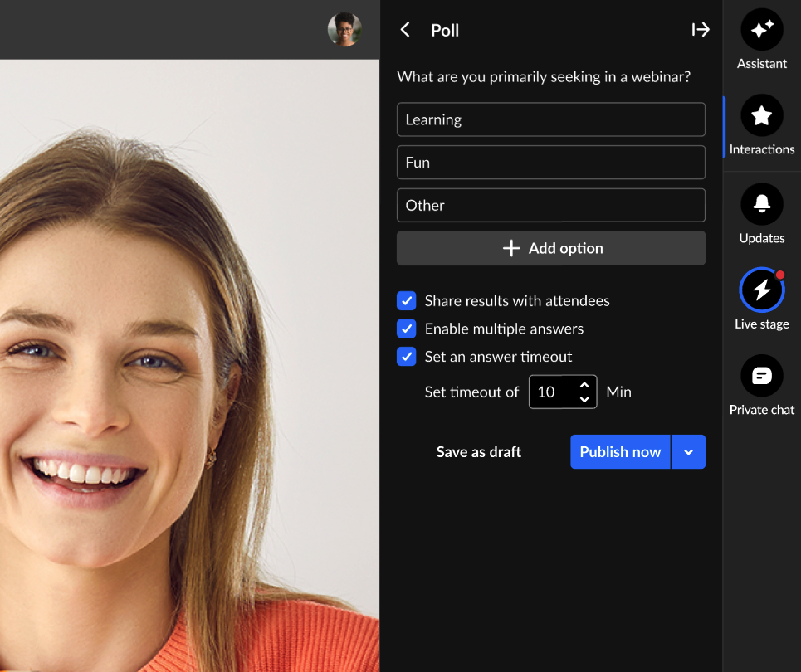Click Add option button
Screen dimensions: 801x672
pyautogui.click(x=551, y=248)
